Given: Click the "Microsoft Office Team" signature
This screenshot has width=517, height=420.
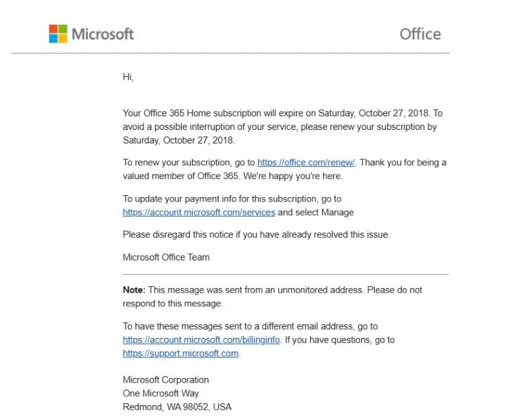Looking at the screenshot, I should point(166,257).
